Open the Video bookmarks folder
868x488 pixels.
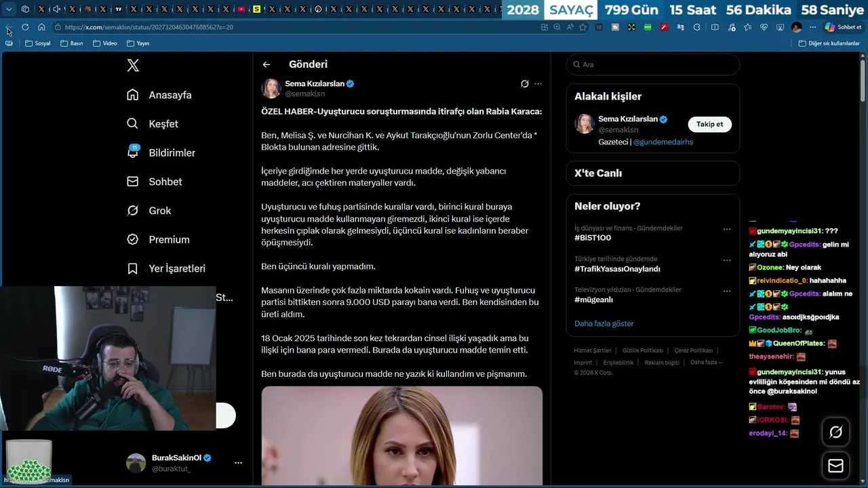click(x=105, y=43)
